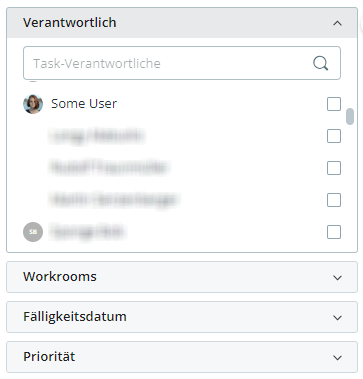Click the magnifier search icon
Viewport: 363px width, 379px height.
click(321, 63)
